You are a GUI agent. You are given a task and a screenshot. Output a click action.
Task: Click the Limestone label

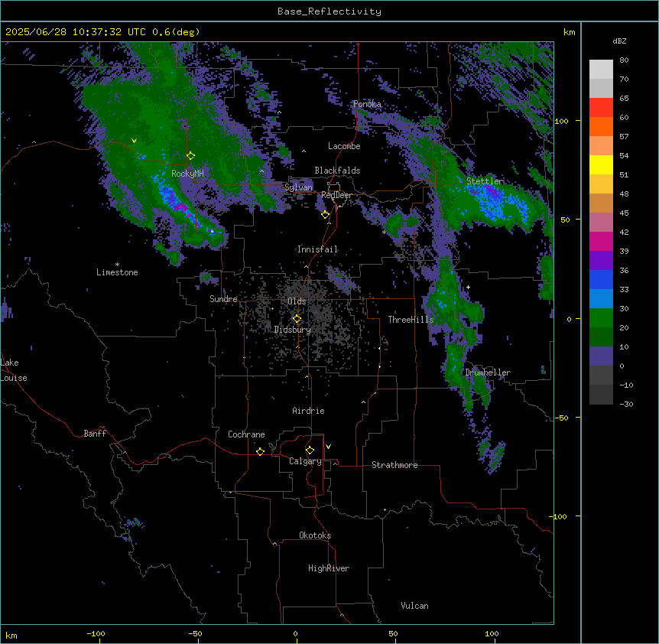pos(117,272)
